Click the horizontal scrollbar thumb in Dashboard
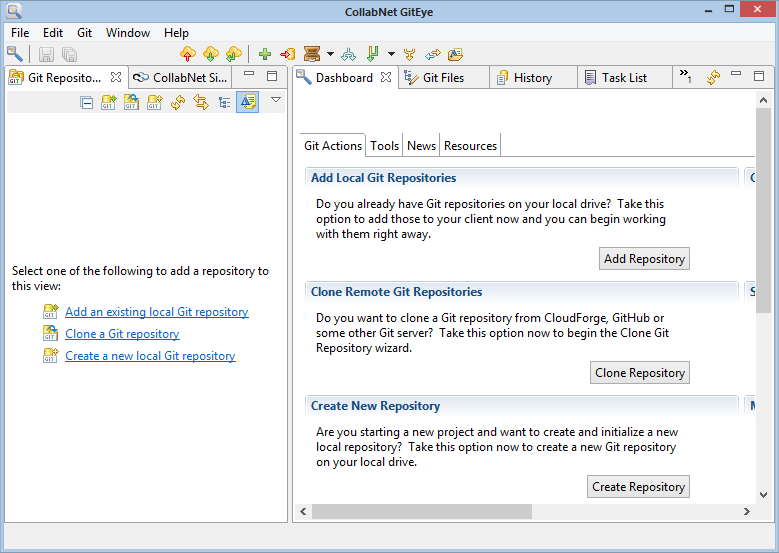This screenshot has width=779, height=553. click(x=422, y=511)
